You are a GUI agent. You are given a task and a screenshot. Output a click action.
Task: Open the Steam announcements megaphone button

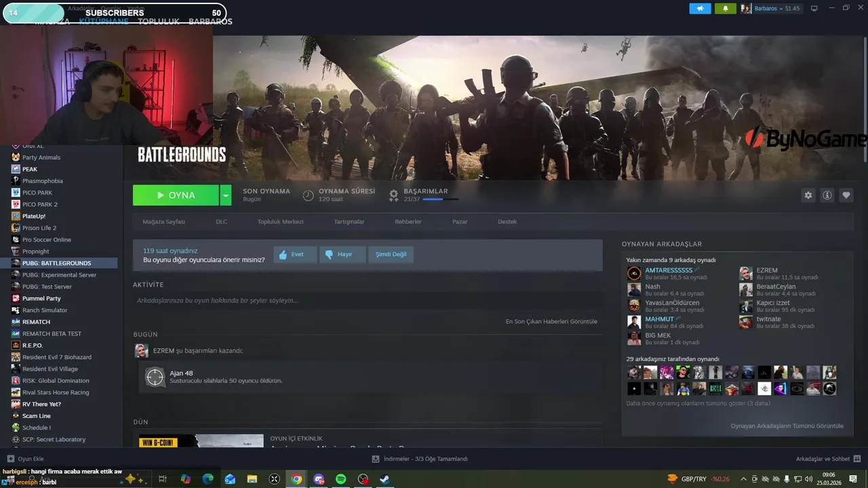click(700, 8)
